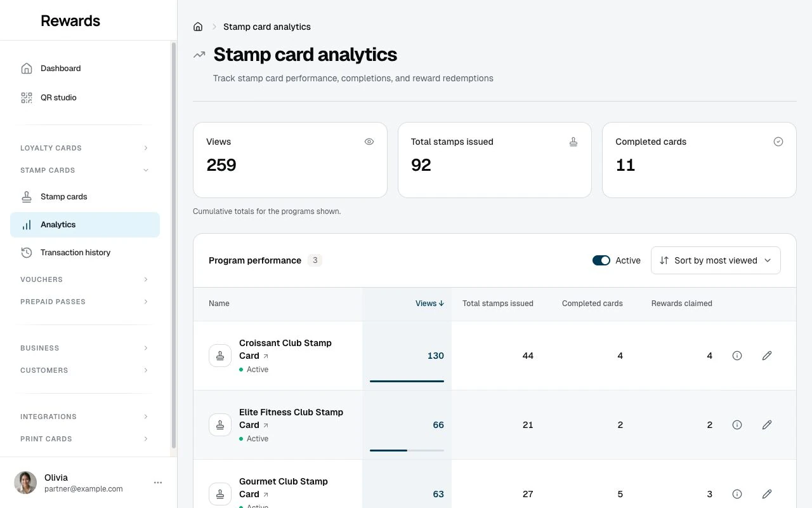Collapse the Stamp Cards section

click(x=85, y=170)
